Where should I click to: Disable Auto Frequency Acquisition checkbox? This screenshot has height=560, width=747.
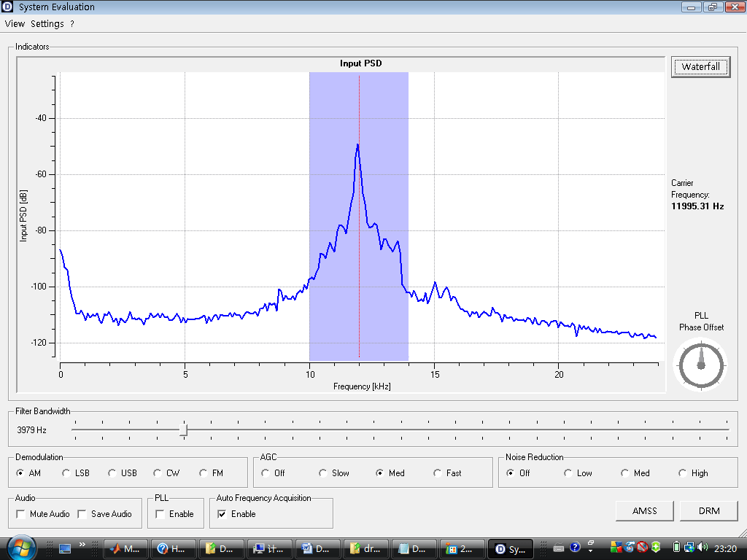tap(237, 514)
